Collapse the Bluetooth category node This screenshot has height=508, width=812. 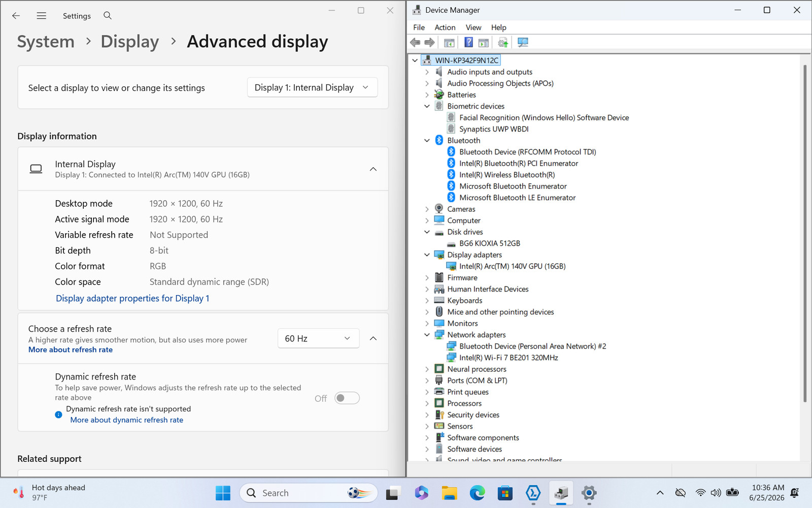(427, 141)
